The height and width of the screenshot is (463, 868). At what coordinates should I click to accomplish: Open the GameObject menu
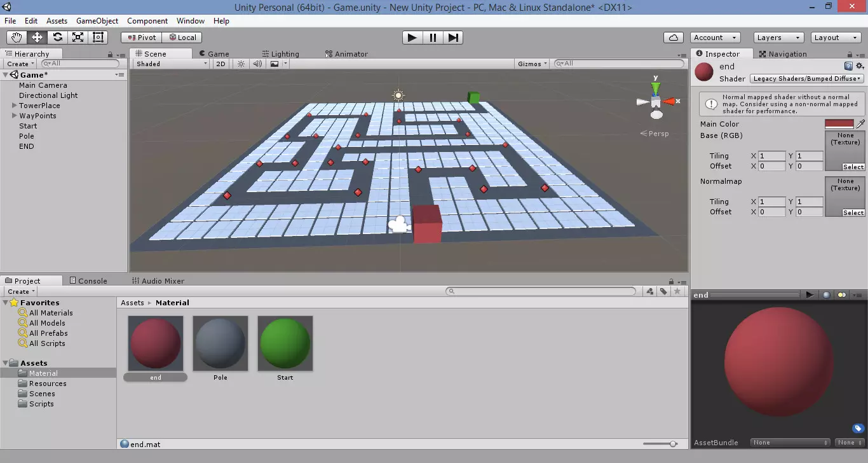click(x=97, y=21)
